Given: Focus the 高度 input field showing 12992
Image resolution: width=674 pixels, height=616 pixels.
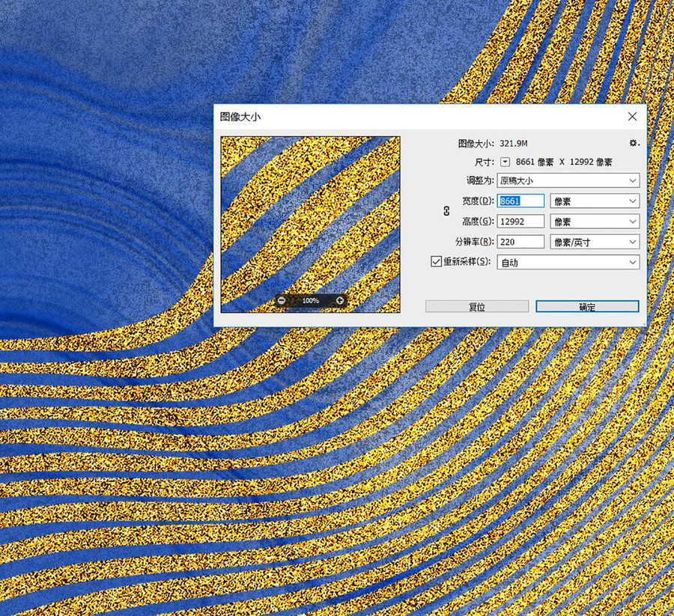Looking at the screenshot, I should (x=520, y=222).
